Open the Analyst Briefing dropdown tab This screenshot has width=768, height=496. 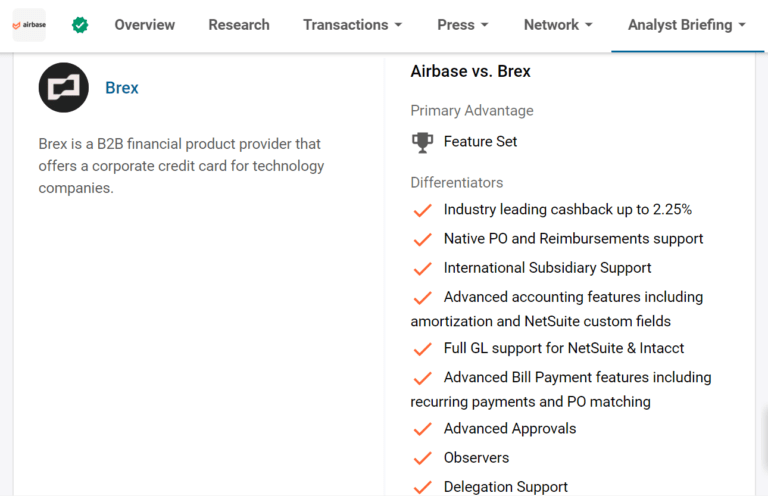coord(687,25)
